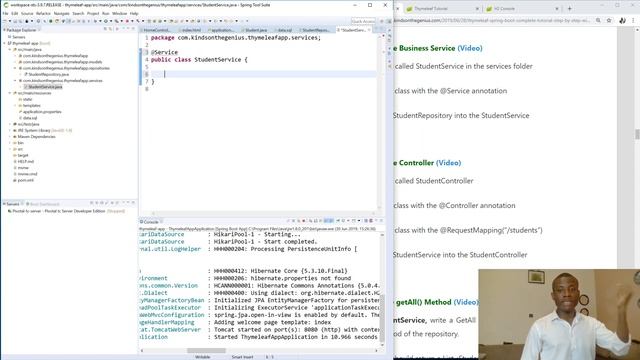Viewport: 640px width, 360px height.
Task: Open the Edit menu
Action: click(15, 13)
